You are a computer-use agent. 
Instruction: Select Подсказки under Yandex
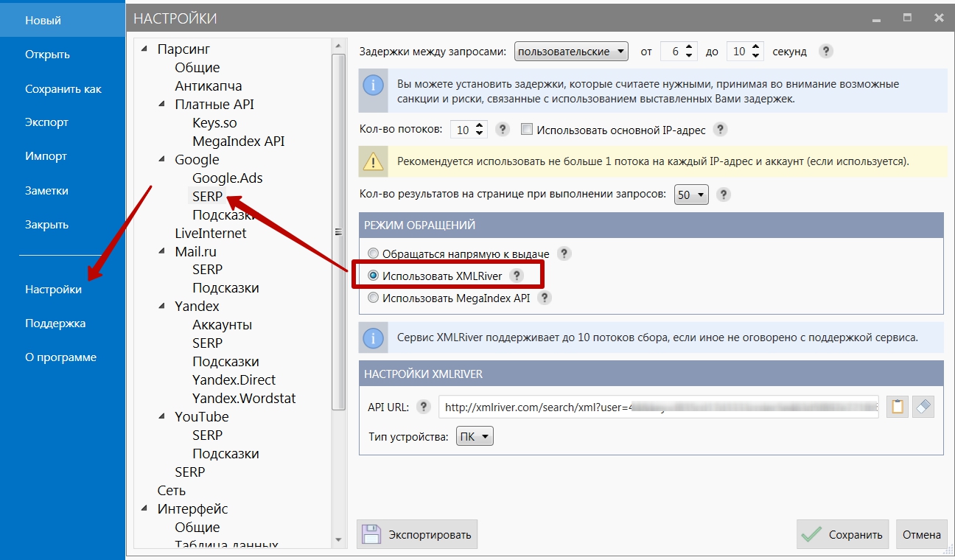click(225, 362)
